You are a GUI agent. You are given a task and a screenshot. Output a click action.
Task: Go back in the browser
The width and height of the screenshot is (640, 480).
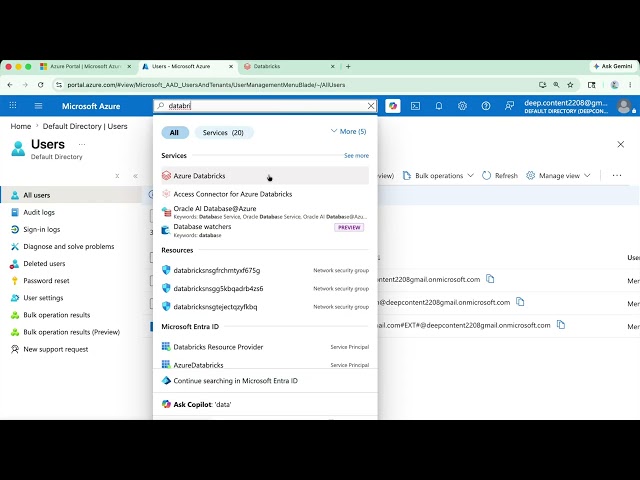tap(10, 85)
